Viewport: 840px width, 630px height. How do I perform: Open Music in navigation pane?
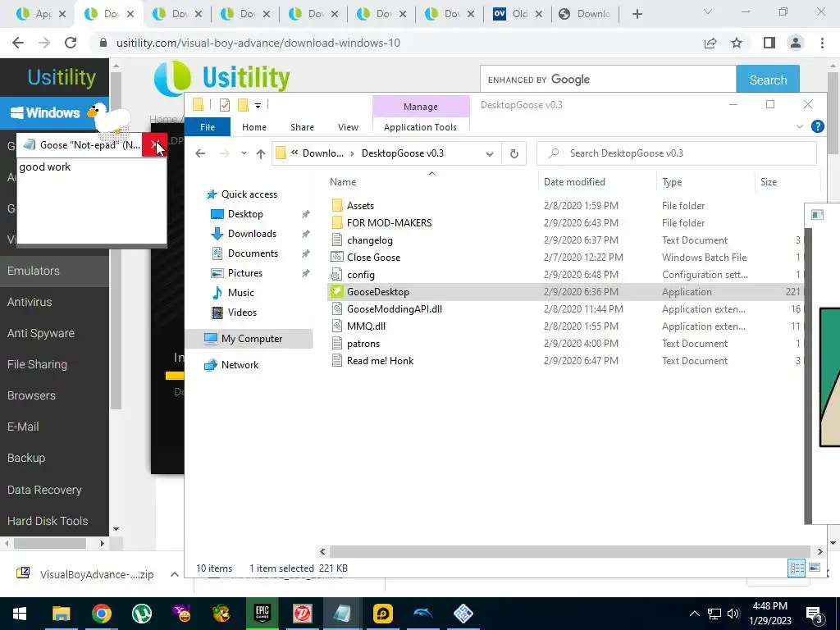[241, 293]
